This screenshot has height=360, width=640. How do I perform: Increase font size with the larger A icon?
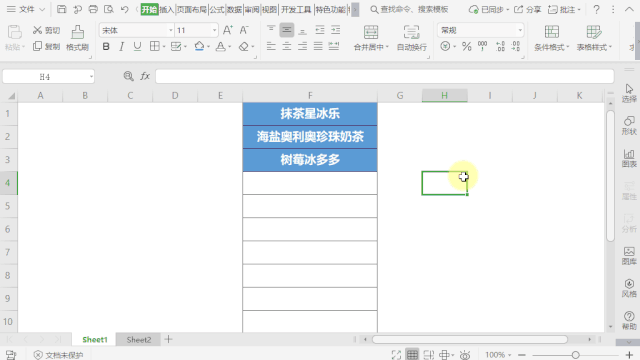228,30
